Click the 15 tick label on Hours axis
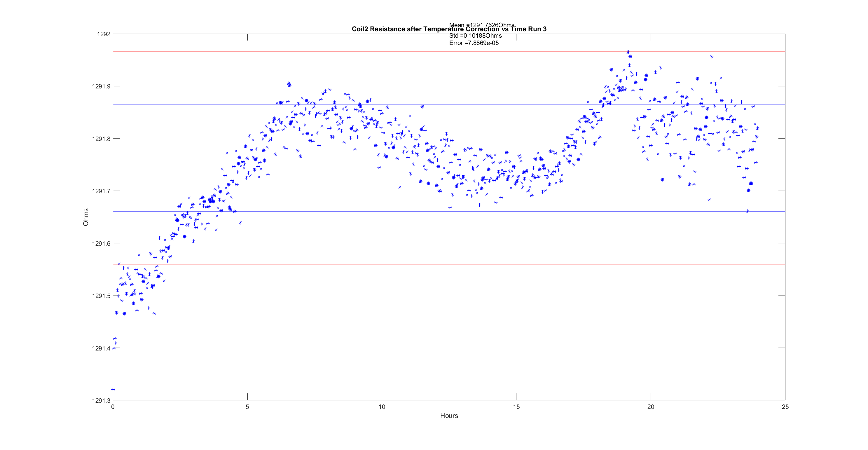 (516, 407)
